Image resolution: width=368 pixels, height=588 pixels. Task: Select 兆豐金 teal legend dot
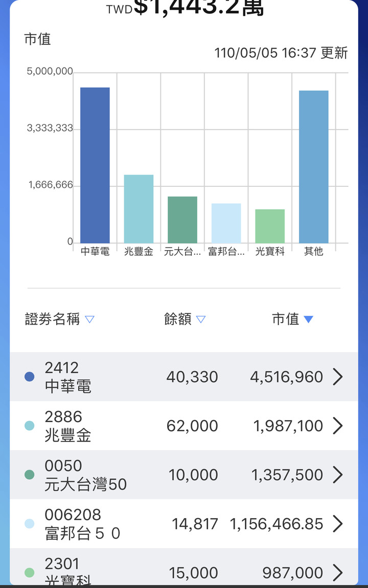[29, 426]
